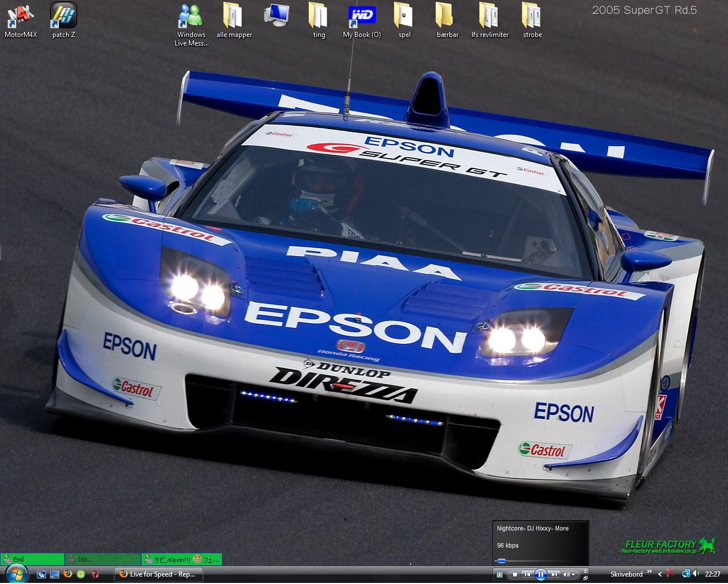Open the alle mapper folder
Image resolution: width=728 pixels, height=584 pixels.
234,20
